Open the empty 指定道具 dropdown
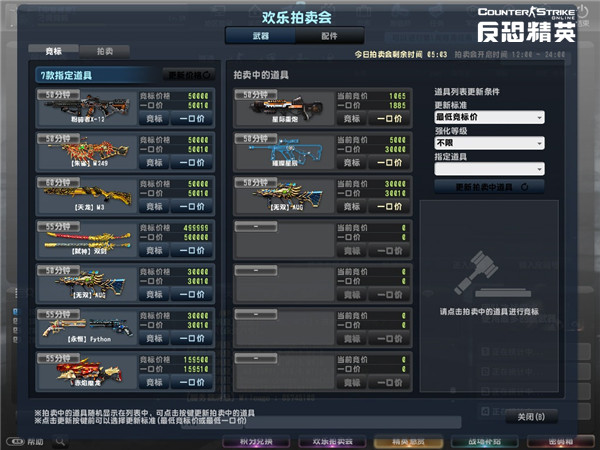The width and height of the screenshot is (600, 450). (489, 169)
